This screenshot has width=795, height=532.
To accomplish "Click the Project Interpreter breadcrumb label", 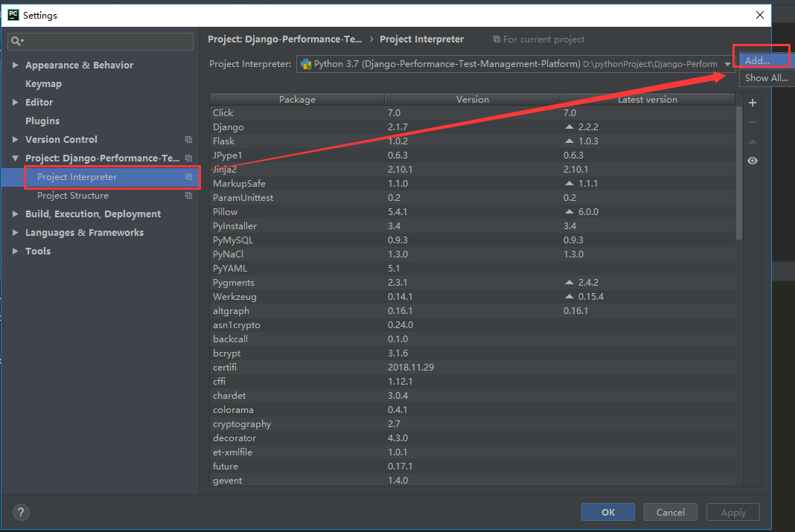I will 422,39.
